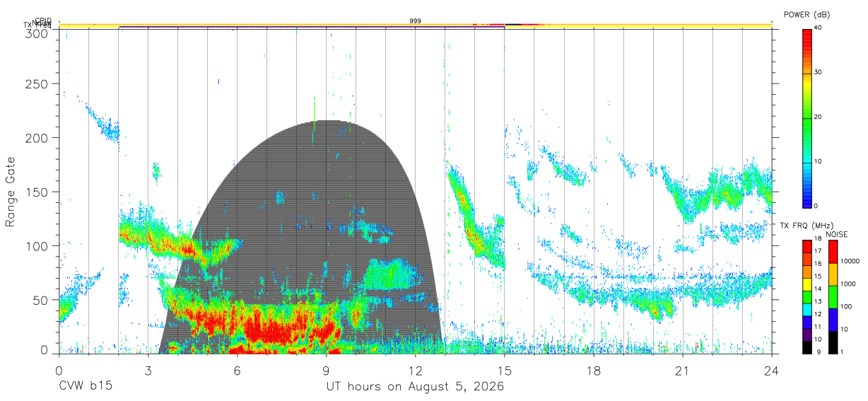
Task: Click the "10000" tick on the noise scale
Action: pos(850,262)
